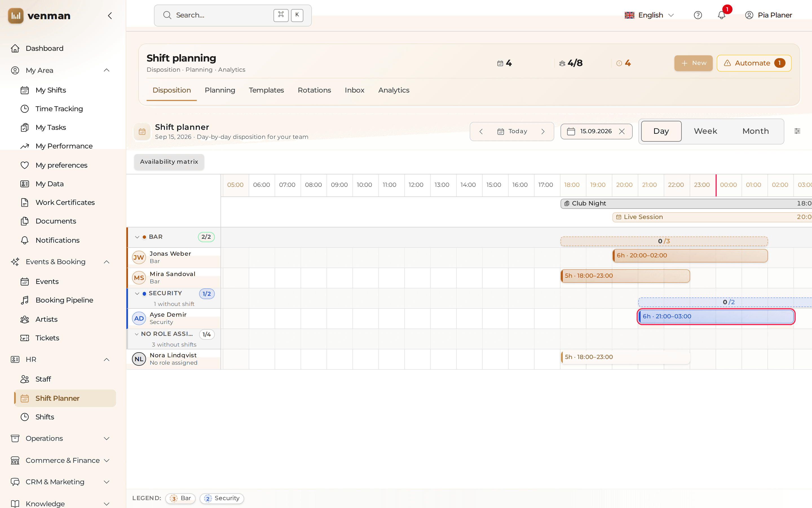Collapse the BAR group

(x=137, y=237)
